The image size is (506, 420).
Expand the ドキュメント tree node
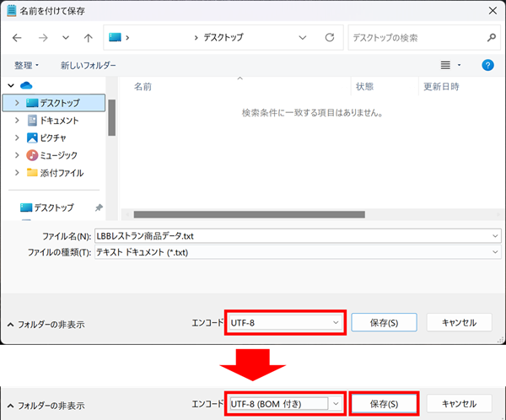coord(17,121)
